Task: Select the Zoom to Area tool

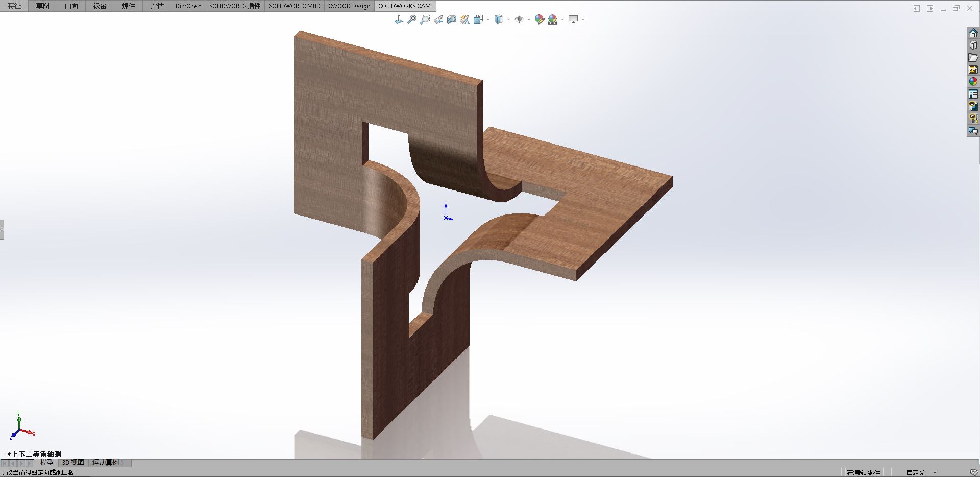Action: click(x=425, y=19)
